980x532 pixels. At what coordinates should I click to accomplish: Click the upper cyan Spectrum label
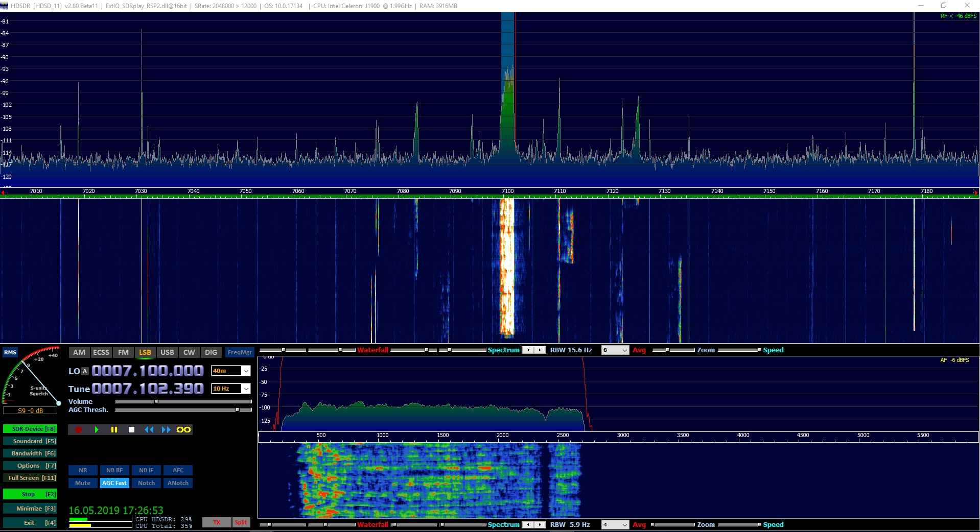click(503, 350)
